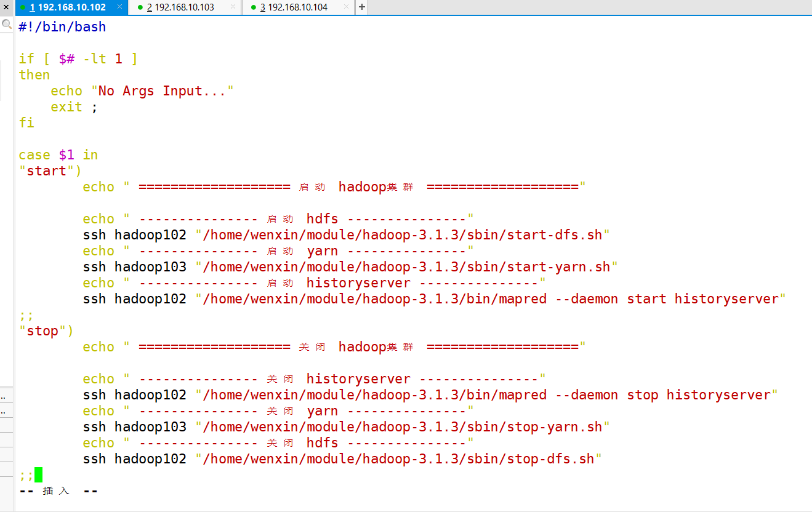This screenshot has width=812, height=512.
Task: Click the magnifier search icon in left panel
Action: 7,25
